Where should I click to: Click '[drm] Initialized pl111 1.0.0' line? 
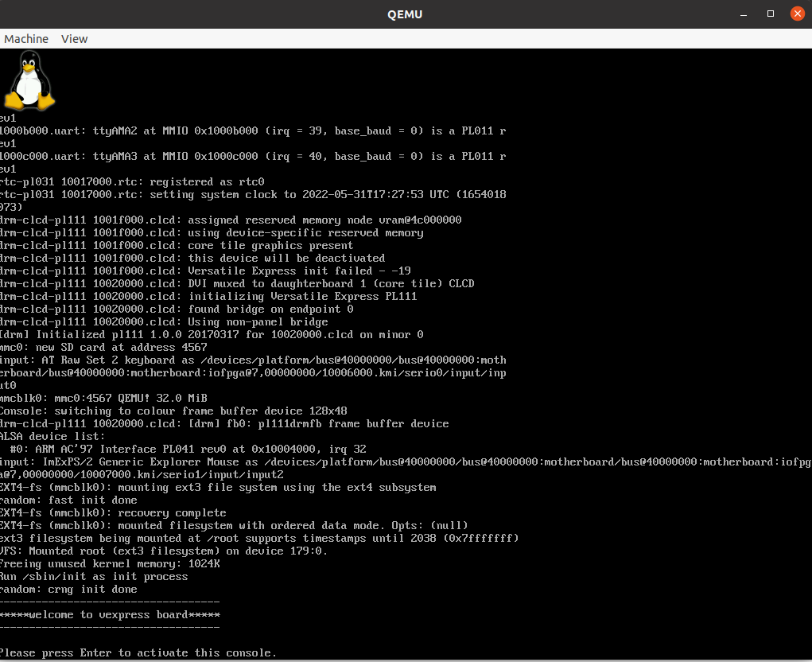pos(212,335)
